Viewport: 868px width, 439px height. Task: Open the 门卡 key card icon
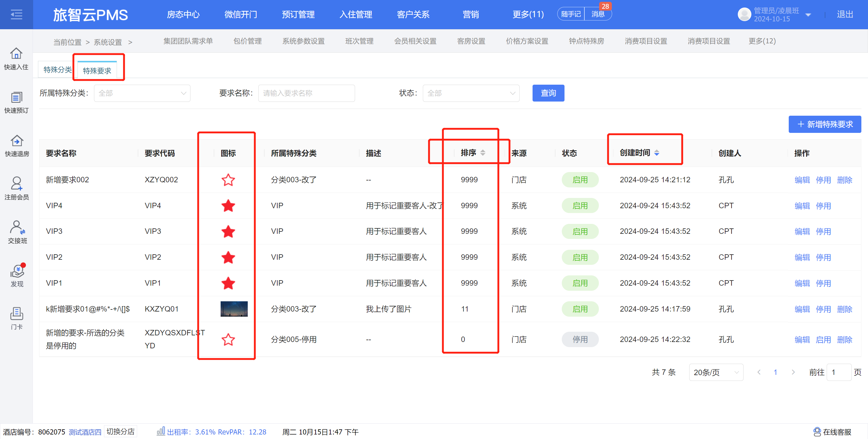pyautogui.click(x=17, y=314)
